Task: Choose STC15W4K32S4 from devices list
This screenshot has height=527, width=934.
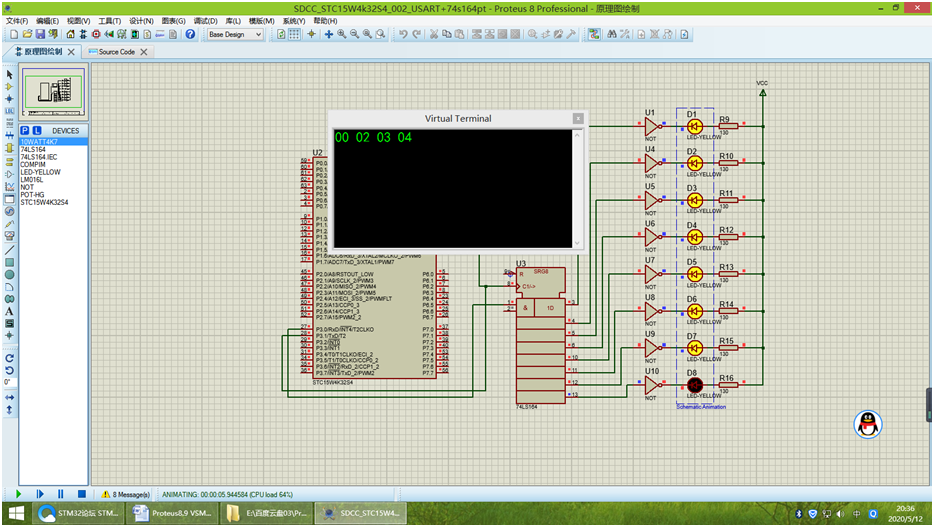Action: point(45,201)
